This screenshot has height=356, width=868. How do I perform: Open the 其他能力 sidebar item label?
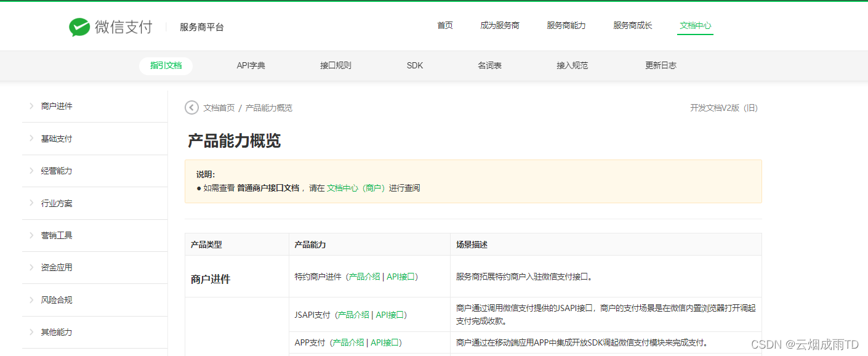point(57,332)
